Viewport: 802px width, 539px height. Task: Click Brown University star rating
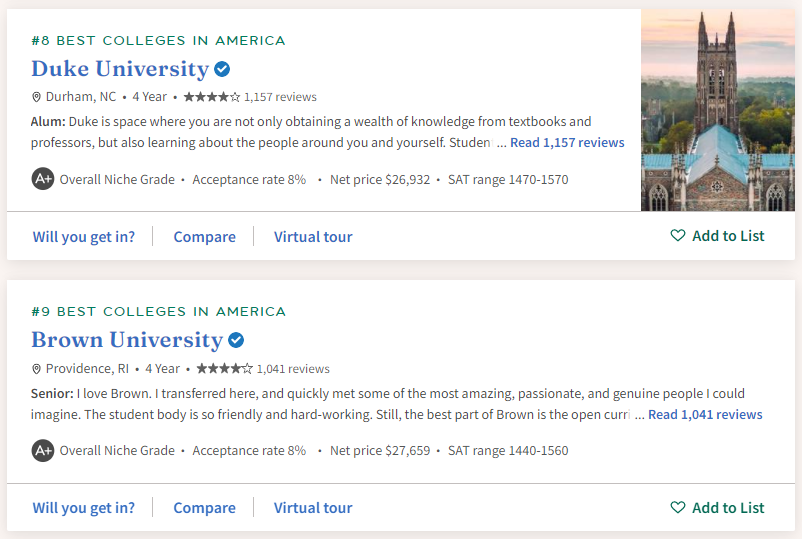pyautogui.click(x=225, y=368)
